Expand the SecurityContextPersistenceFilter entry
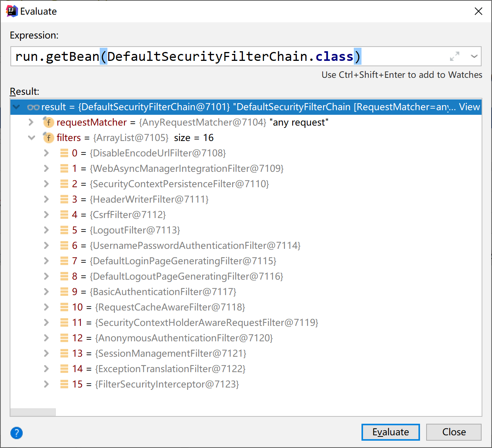 click(47, 184)
